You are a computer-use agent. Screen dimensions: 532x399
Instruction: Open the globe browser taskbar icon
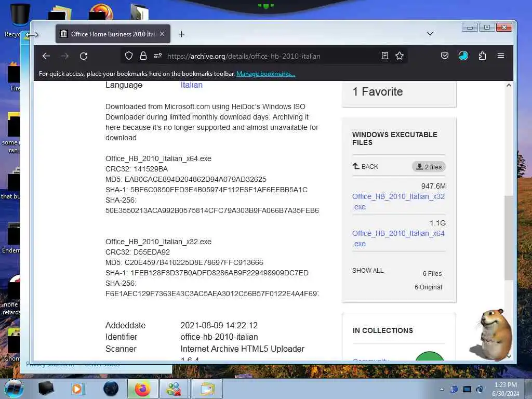[111, 389]
